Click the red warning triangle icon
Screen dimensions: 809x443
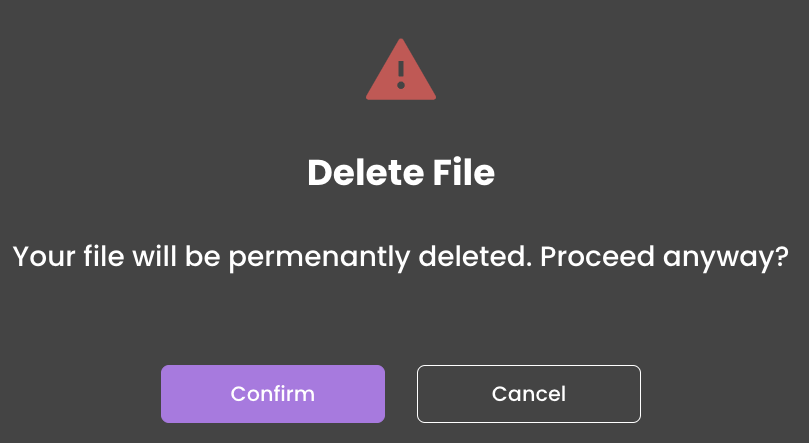(401, 70)
